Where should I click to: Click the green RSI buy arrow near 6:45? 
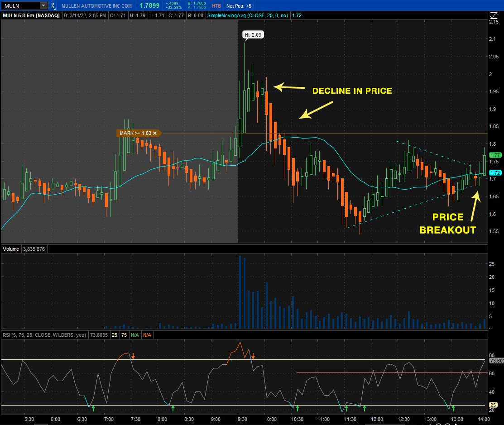(93, 408)
